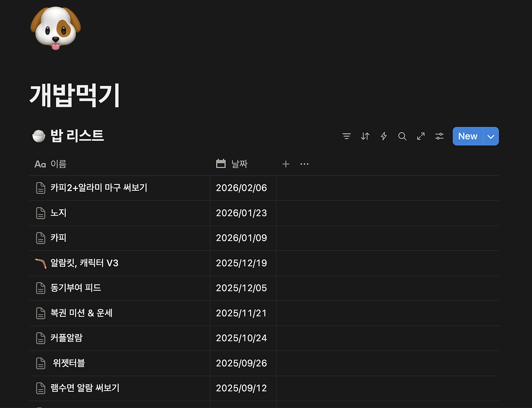This screenshot has height=408, width=532.
Task: Add a new property with the plus icon
Action: pos(286,164)
